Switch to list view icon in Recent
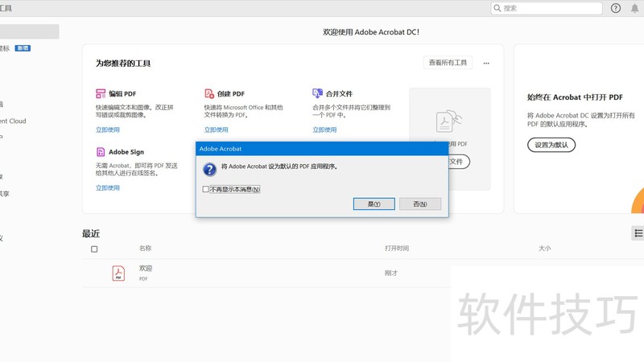The height and width of the screenshot is (362, 644). coord(638,233)
